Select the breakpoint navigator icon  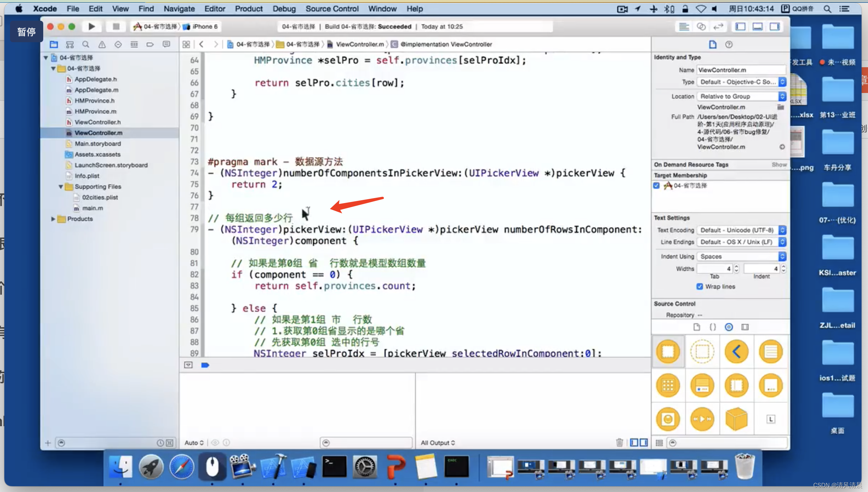(x=151, y=45)
